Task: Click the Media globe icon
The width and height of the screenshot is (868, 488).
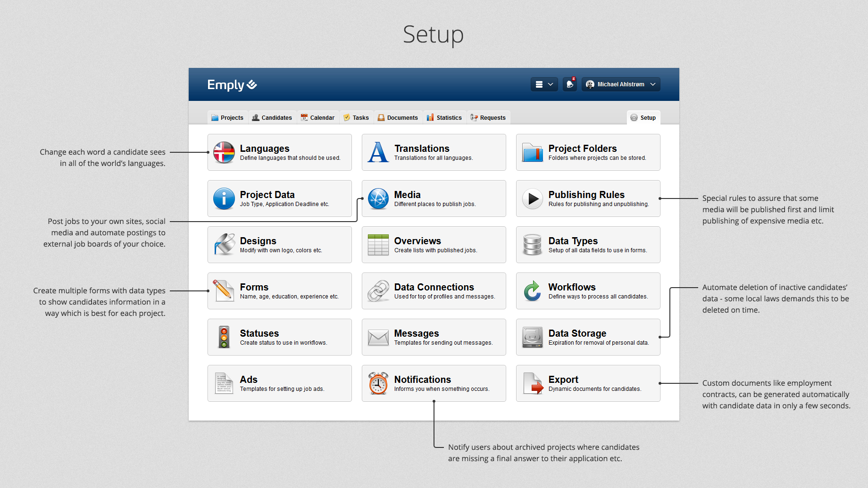Action: tap(378, 199)
